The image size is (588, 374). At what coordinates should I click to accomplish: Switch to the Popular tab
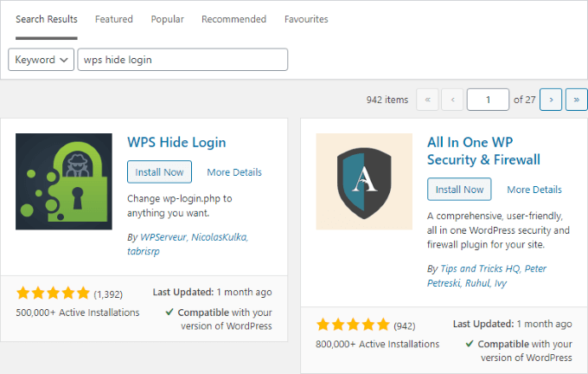(167, 19)
